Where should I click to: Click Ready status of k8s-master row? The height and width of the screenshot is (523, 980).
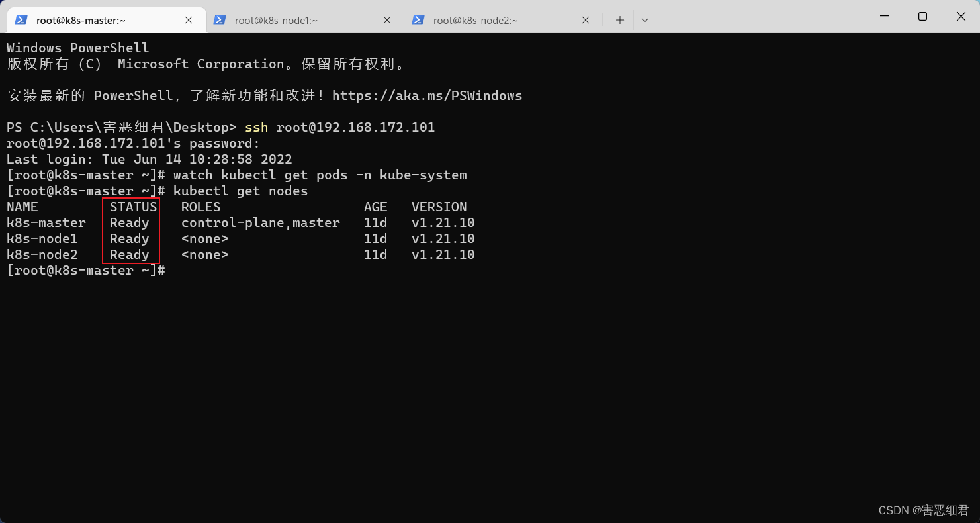[x=130, y=222]
